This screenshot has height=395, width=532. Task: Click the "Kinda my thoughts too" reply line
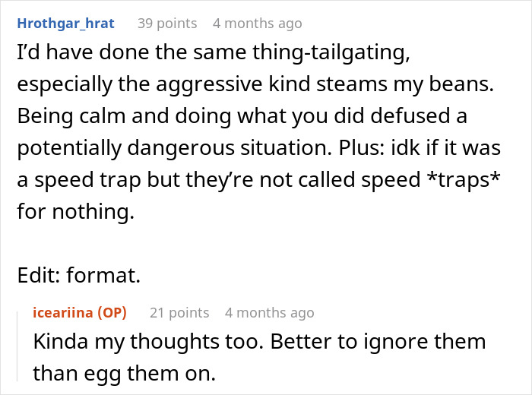click(x=259, y=341)
